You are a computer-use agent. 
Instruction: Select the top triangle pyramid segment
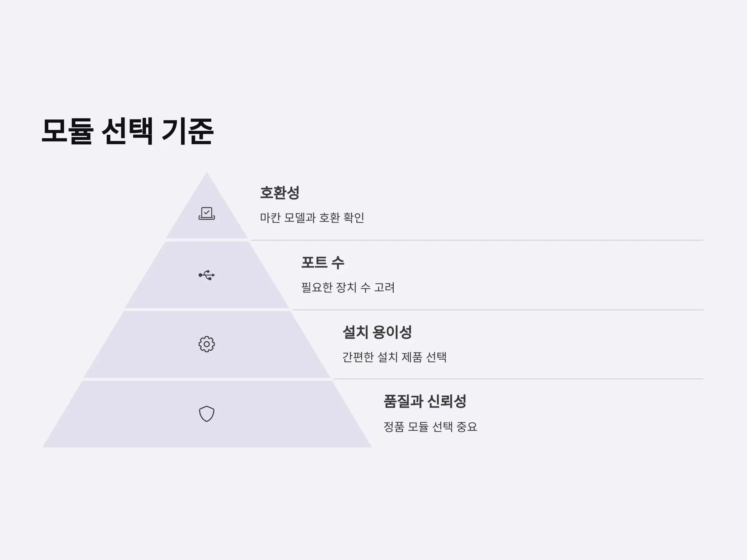pyautogui.click(x=207, y=216)
